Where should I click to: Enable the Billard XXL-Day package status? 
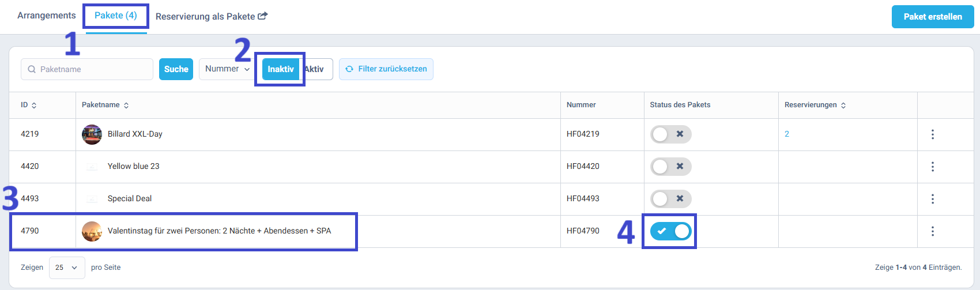point(670,134)
